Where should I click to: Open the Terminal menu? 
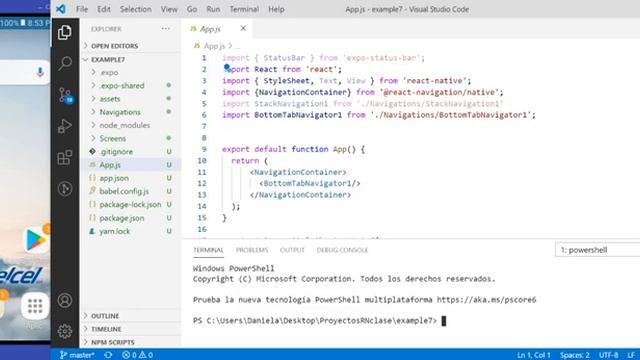pos(244,9)
